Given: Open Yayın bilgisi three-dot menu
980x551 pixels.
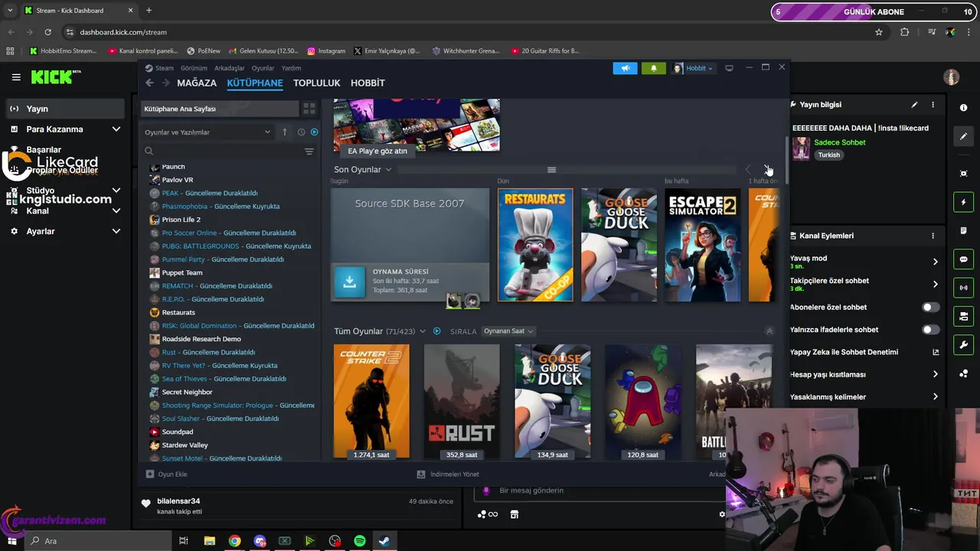Looking at the screenshot, I should pyautogui.click(x=933, y=105).
